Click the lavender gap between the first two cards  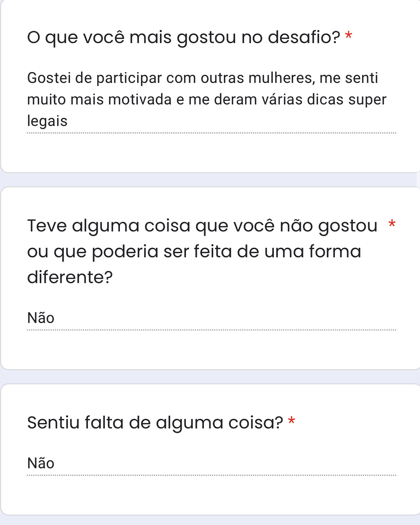(210, 180)
